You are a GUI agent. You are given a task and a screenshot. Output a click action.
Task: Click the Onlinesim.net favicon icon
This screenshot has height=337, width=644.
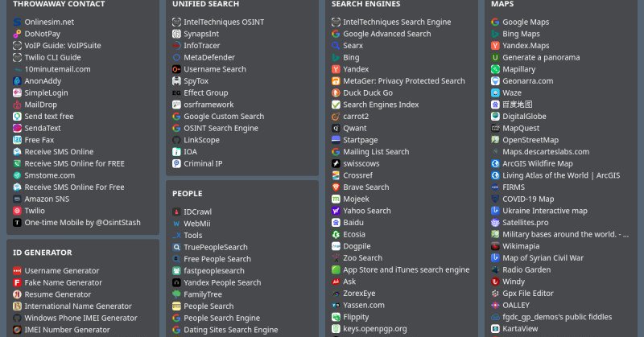pos(17,23)
